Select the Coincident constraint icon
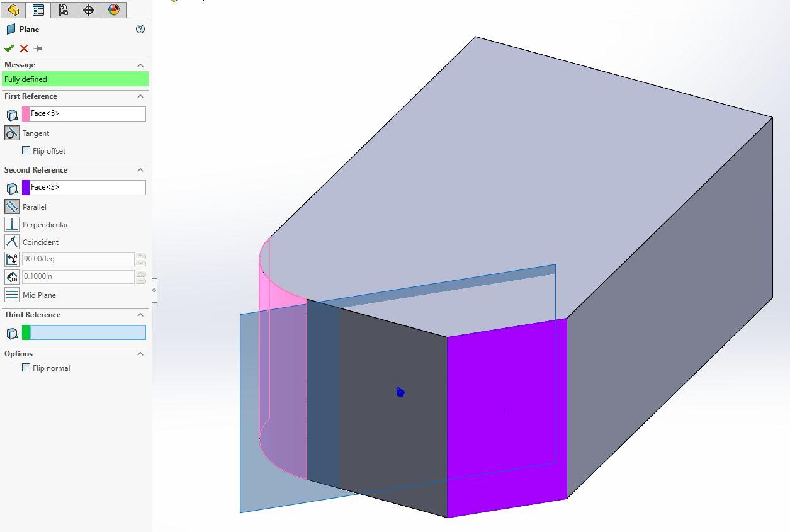 point(12,242)
